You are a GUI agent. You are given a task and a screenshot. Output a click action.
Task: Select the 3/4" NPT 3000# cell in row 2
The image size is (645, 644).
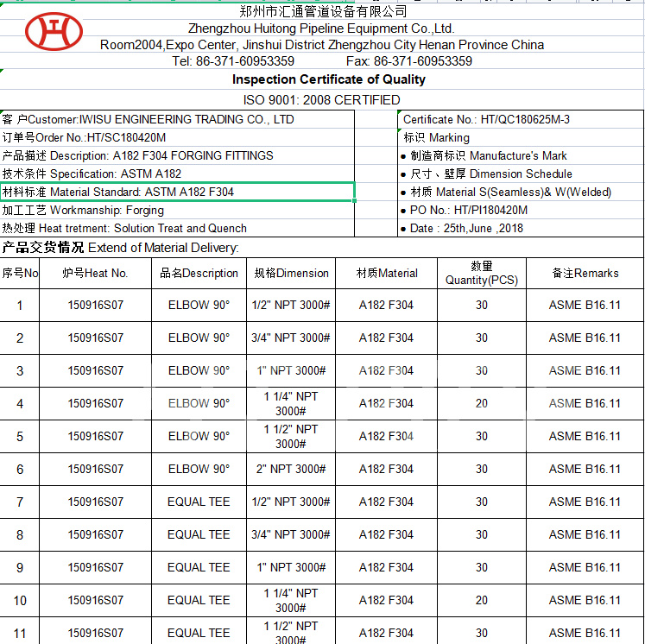coord(291,338)
